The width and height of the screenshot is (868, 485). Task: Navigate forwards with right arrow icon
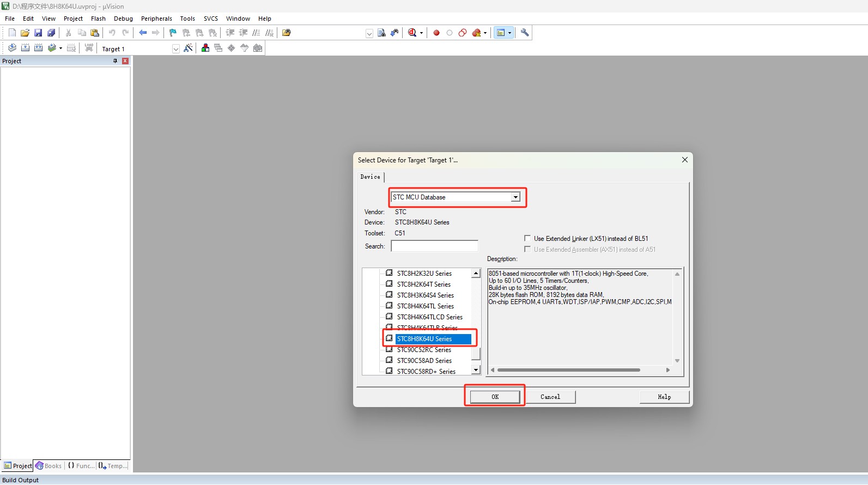point(156,33)
